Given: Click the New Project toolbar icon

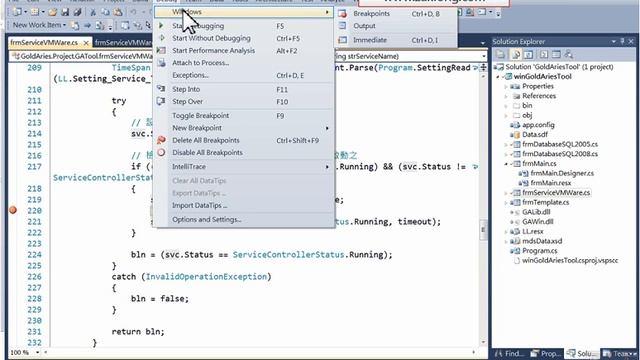Looking at the screenshot, I should coord(17,12).
